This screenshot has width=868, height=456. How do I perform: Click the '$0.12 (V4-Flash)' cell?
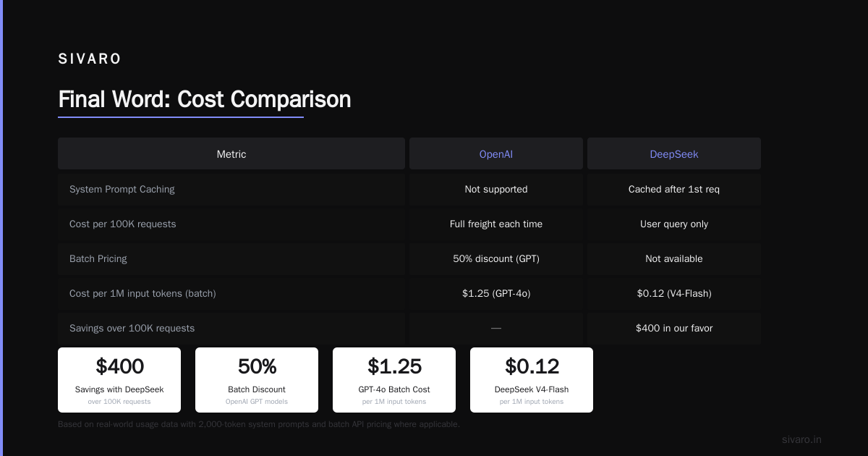pyautogui.click(x=674, y=293)
